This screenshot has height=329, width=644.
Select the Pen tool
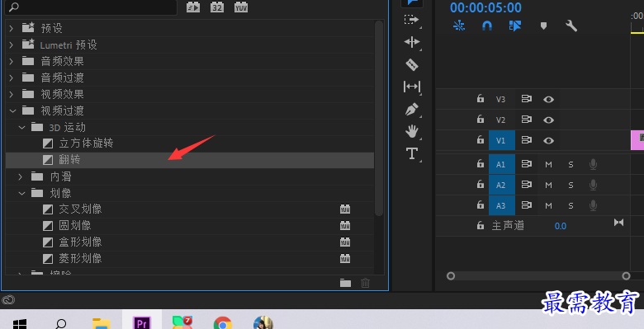pyautogui.click(x=411, y=109)
